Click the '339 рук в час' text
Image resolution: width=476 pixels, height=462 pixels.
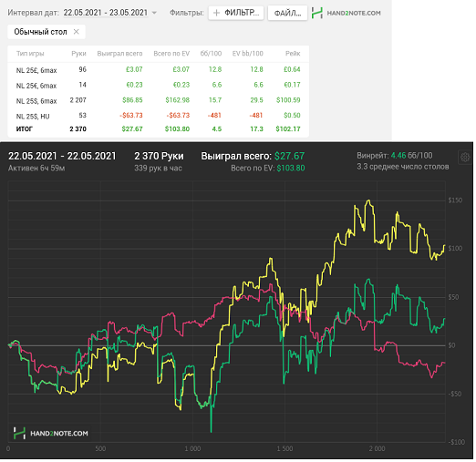[158, 168]
